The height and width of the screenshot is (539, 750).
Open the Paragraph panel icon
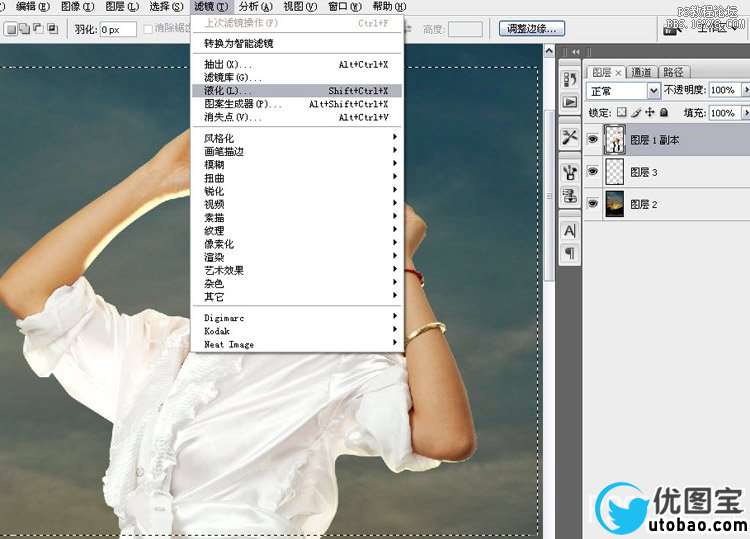tap(570, 253)
